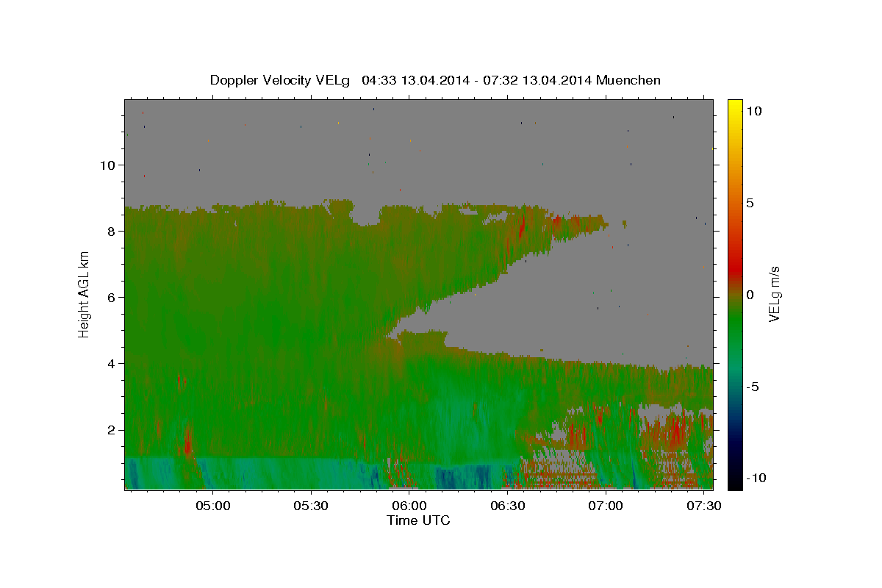The height and width of the screenshot is (588, 882).
Task: Click the 'Muenchen' location text in title
Action: tap(629, 80)
